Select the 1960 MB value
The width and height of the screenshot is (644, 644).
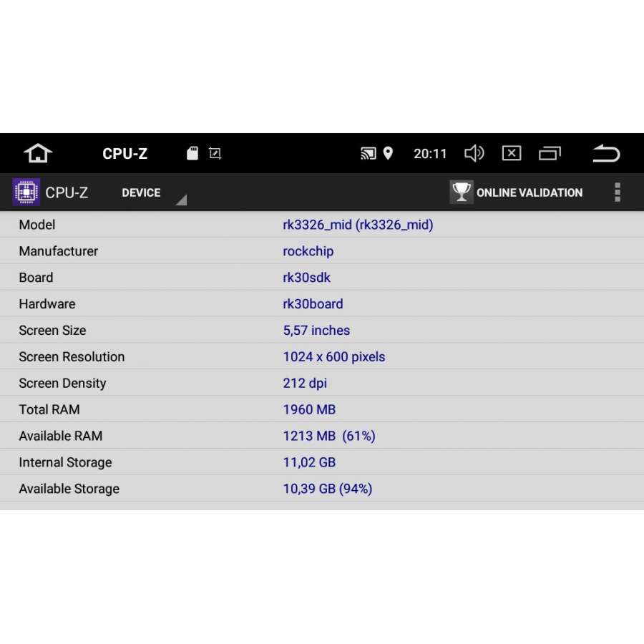point(309,409)
